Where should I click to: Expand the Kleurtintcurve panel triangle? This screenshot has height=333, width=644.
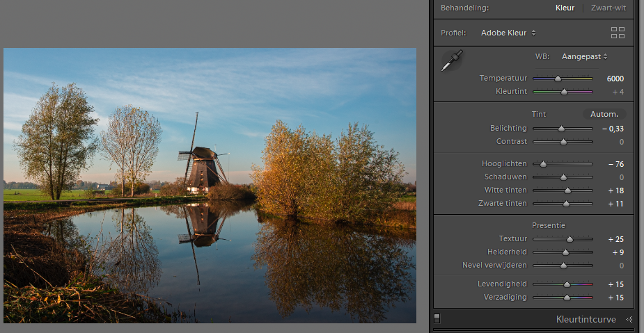point(629,320)
